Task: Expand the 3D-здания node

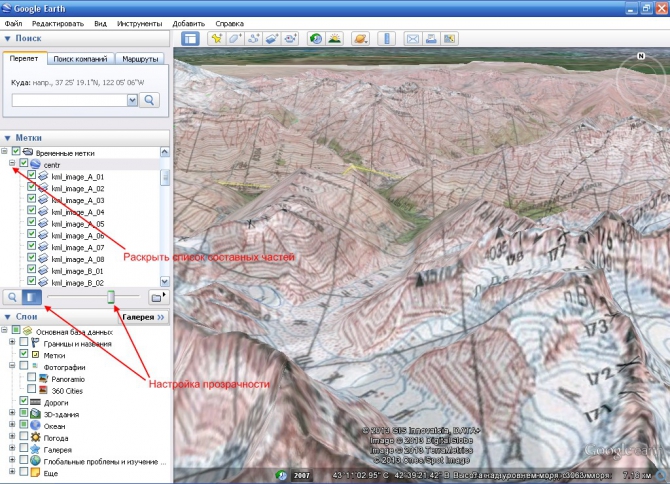Action: pyautogui.click(x=12, y=413)
